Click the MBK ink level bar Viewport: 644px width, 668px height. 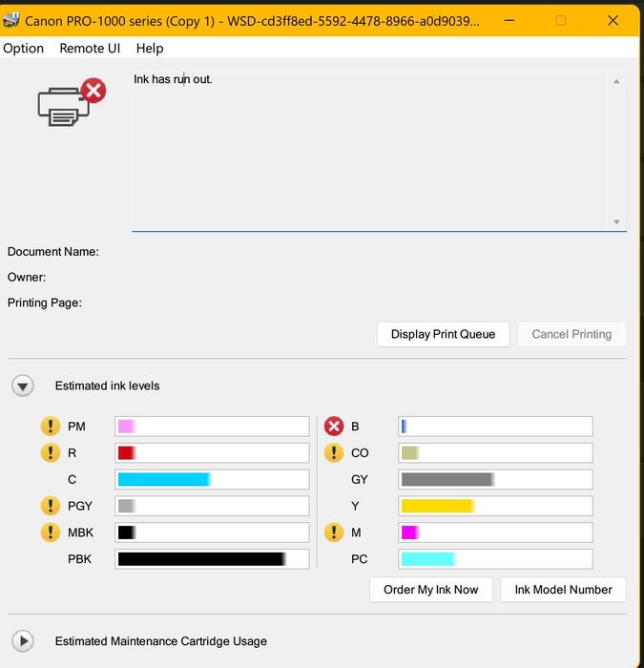(212, 532)
